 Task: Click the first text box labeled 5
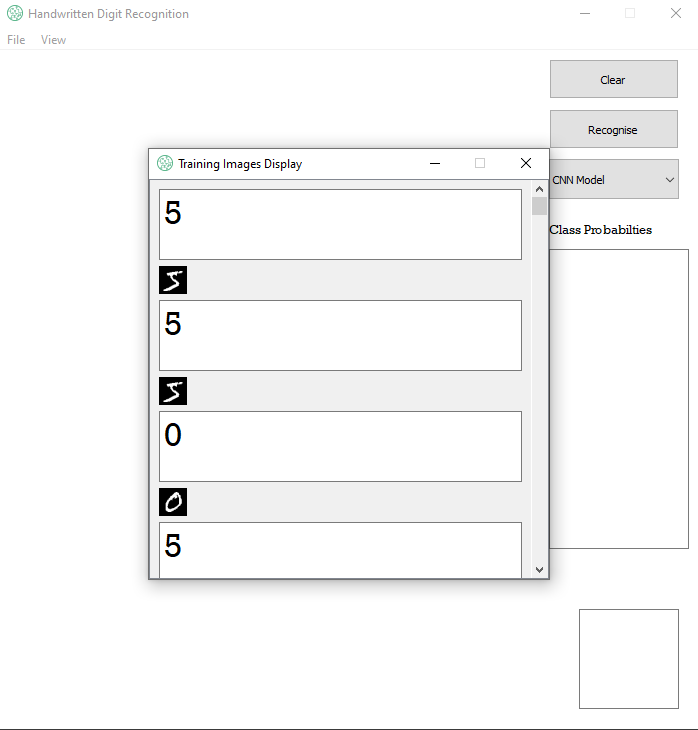pos(340,224)
